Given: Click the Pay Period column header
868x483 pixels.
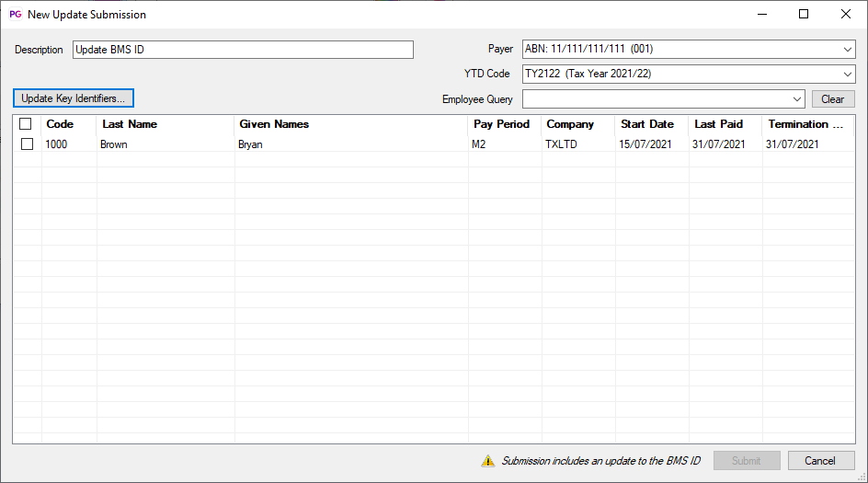Looking at the screenshot, I should (501, 124).
